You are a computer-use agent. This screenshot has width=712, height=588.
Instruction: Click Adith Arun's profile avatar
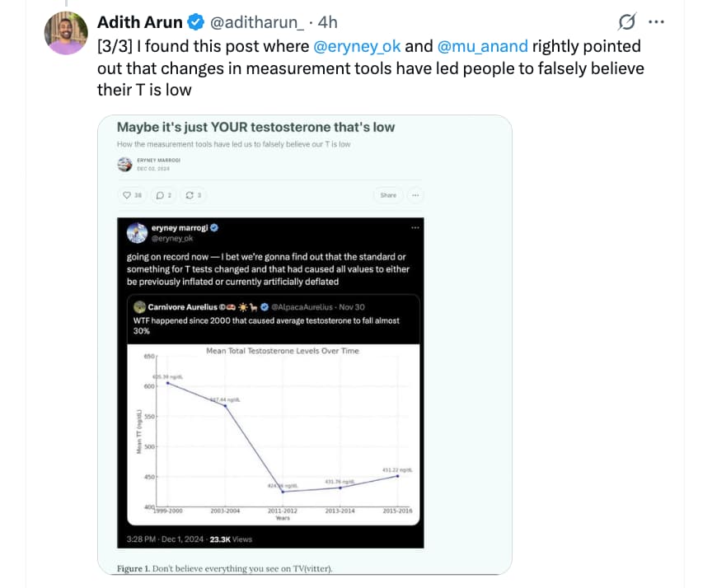point(67,34)
